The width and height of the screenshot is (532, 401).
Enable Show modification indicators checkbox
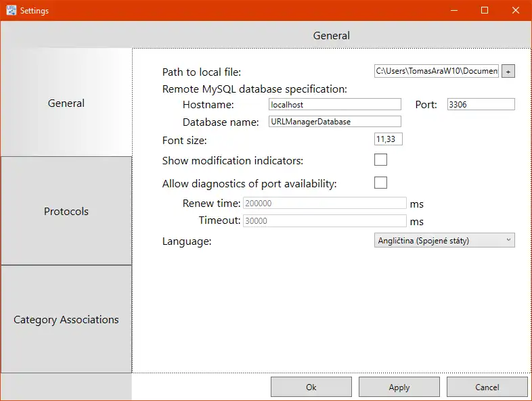point(380,160)
